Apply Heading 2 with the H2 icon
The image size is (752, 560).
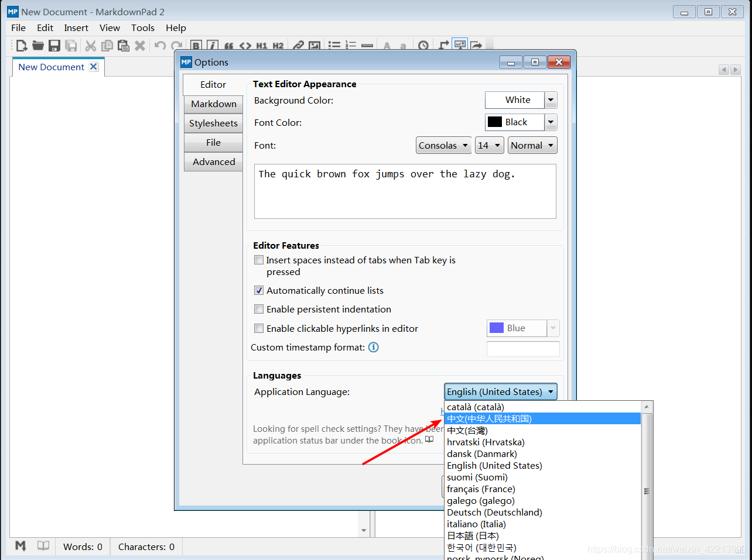(278, 46)
